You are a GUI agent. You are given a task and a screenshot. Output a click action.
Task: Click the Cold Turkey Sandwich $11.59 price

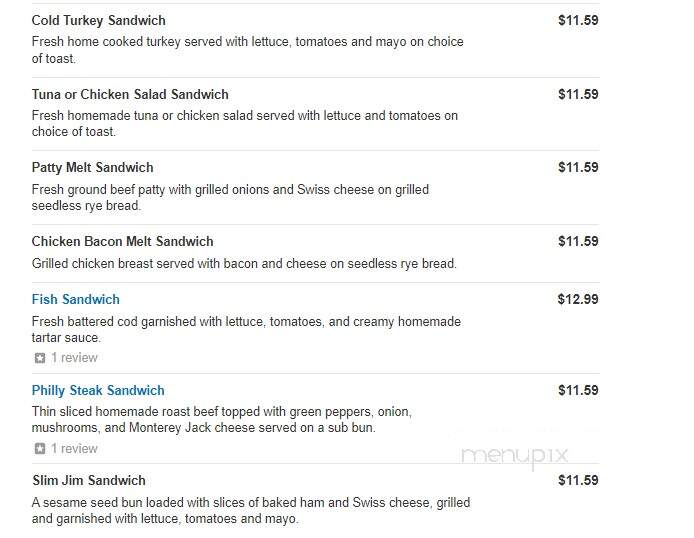click(x=578, y=20)
